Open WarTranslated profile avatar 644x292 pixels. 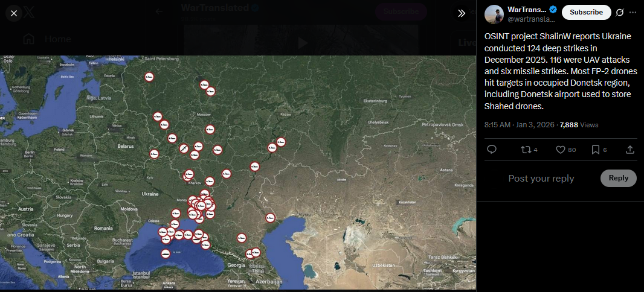click(x=494, y=14)
